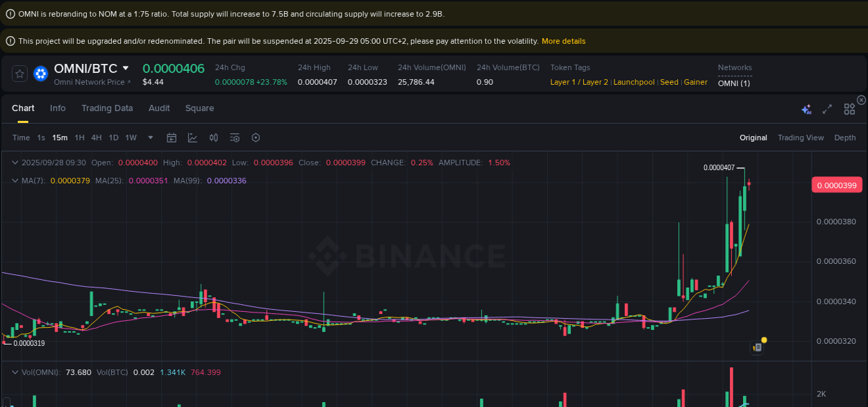Open the Square tab
The image size is (868, 407).
pyautogui.click(x=199, y=108)
